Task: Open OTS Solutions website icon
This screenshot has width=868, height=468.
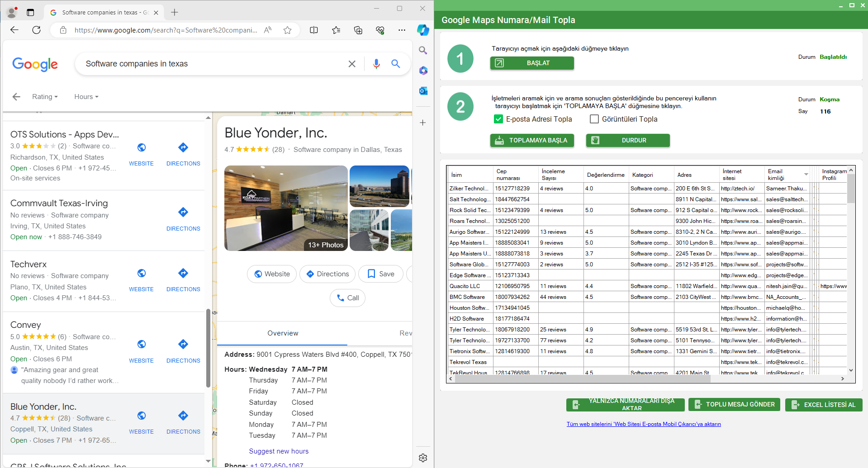Action: (x=141, y=147)
